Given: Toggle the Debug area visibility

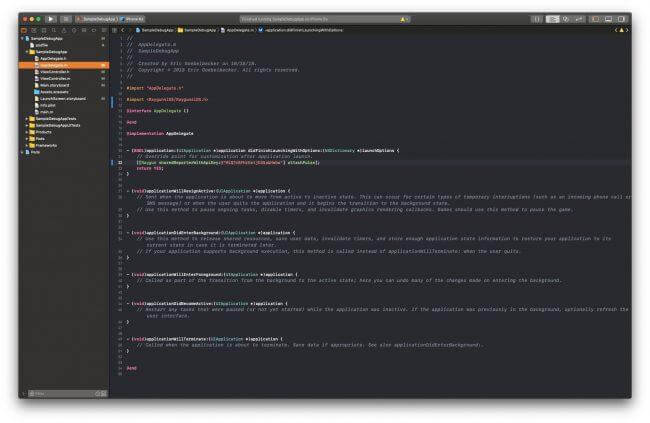Looking at the screenshot, I should pyautogui.click(x=608, y=19).
